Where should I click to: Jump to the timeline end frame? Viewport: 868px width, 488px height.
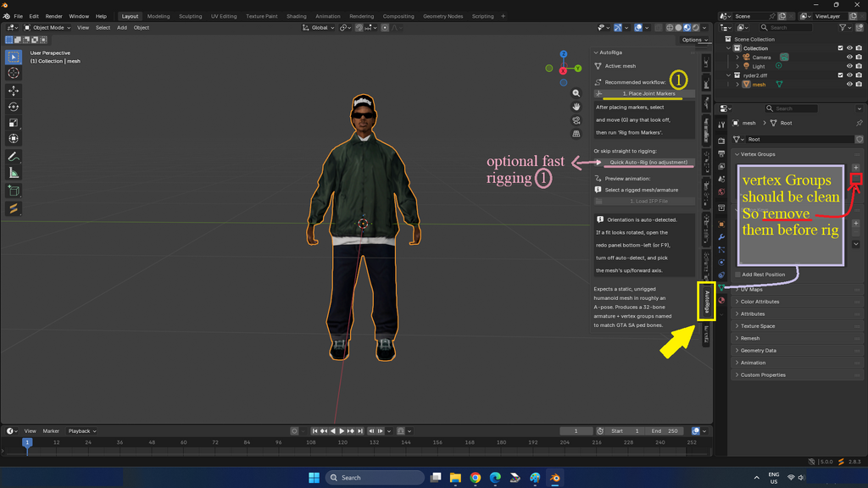coord(360,431)
